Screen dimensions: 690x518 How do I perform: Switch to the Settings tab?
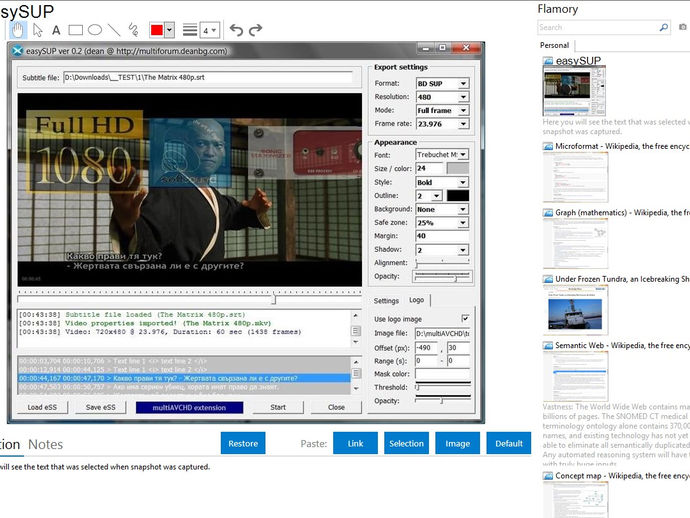[386, 301]
